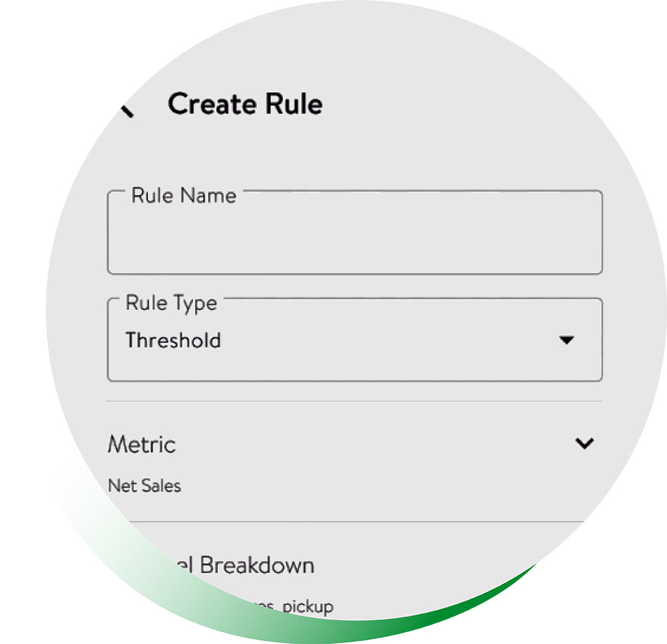This screenshot has width=667, height=644.
Task: Click the back arrow beside Create Rule
Action: pos(126,110)
